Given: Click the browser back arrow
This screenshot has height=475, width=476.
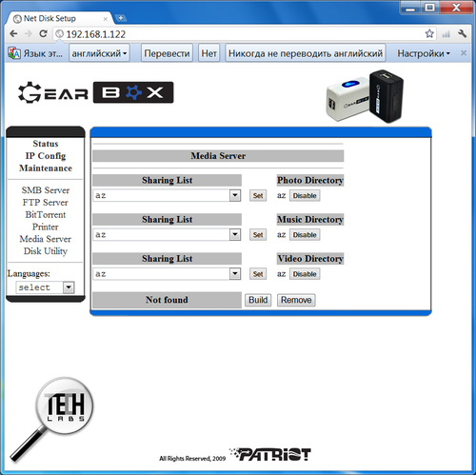Looking at the screenshot, I should pos(13,33).
